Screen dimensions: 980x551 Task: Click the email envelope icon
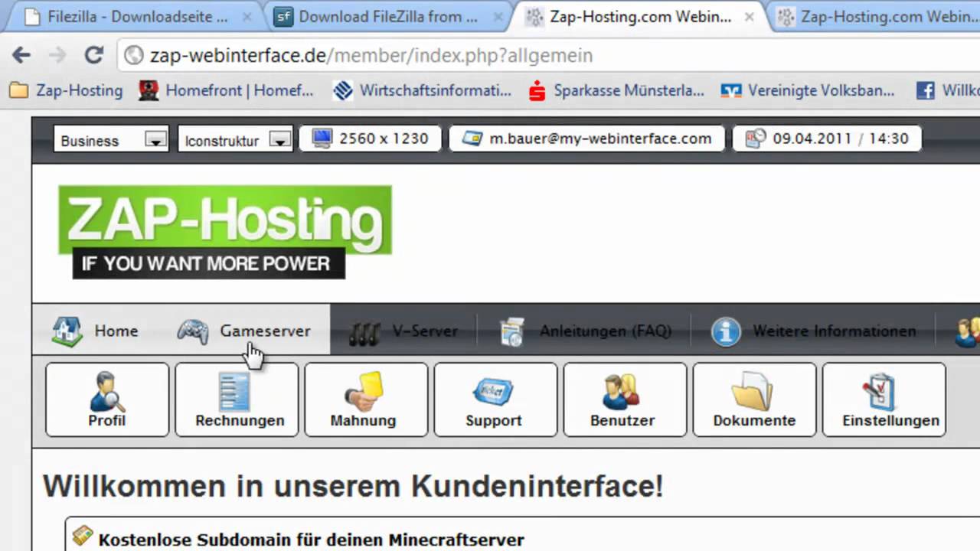click(x=472, y=139)
